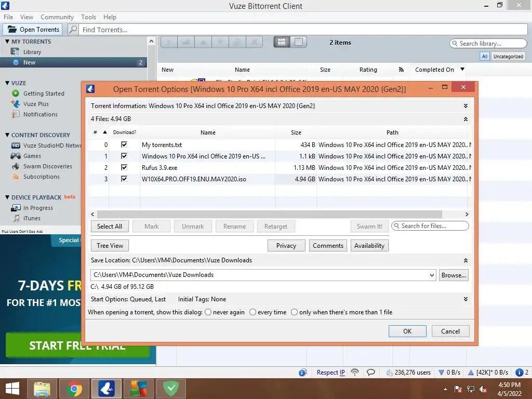The height and width of the screenshot is (399, 532).
Task: Uncheck download for My torrents.txt
Action: tap(124, 144)
